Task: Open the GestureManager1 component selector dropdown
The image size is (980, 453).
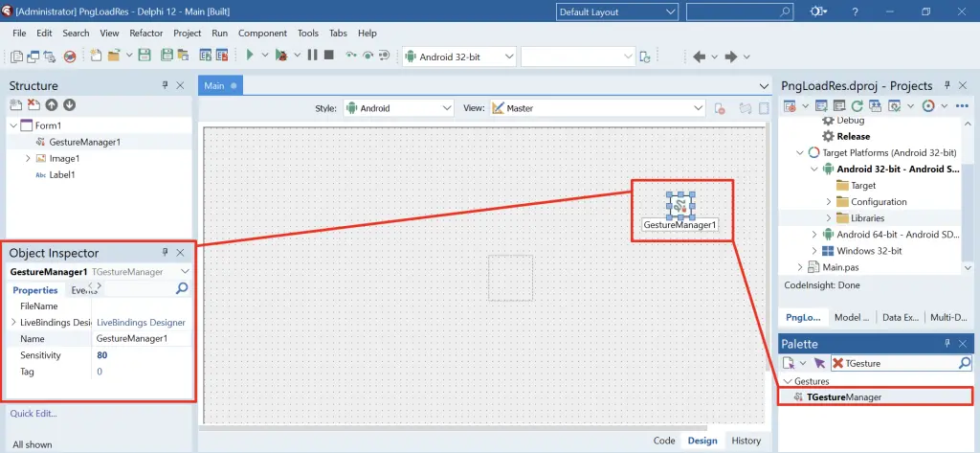Action: (185, 272)
